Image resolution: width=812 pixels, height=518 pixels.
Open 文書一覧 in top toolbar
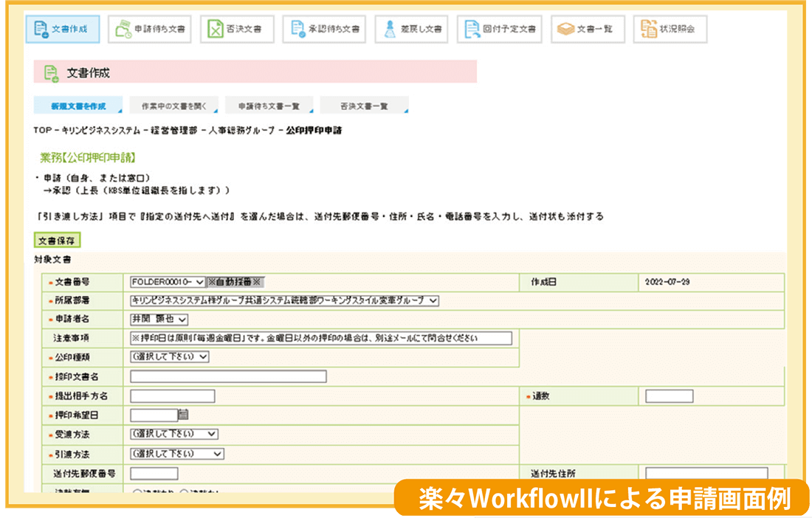588,29
